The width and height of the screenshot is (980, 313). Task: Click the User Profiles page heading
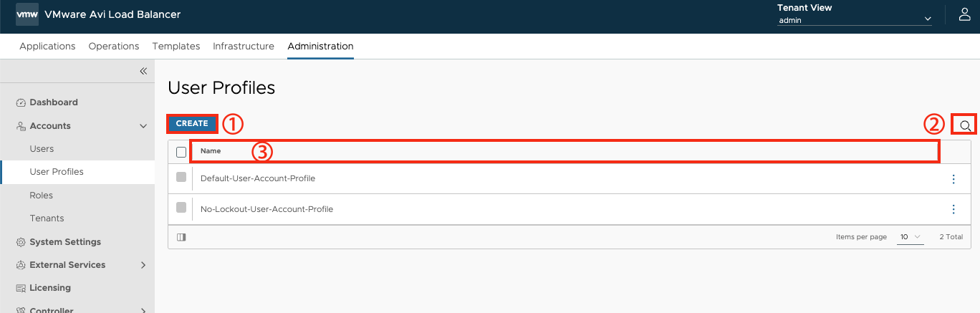pyautogui.click(x=221, y=88)
